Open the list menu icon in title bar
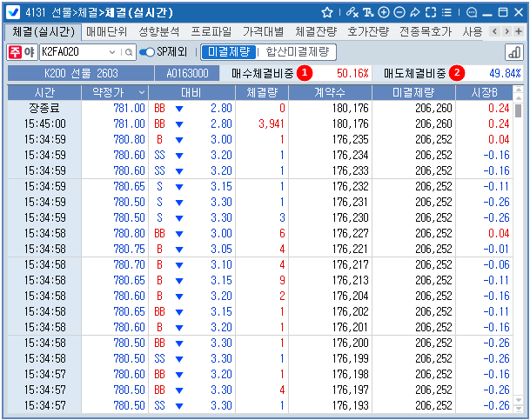Screen dimensions: 530x420 pyautogui.click(x=446, y=12)
